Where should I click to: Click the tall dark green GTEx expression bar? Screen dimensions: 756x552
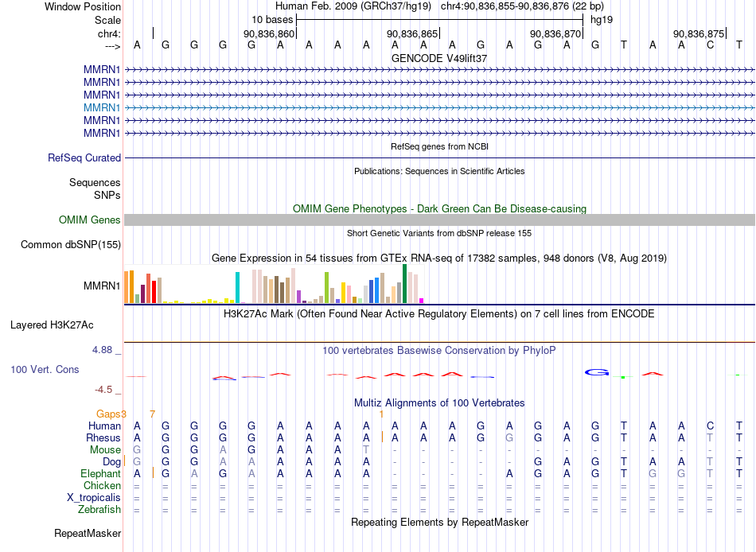404,283
